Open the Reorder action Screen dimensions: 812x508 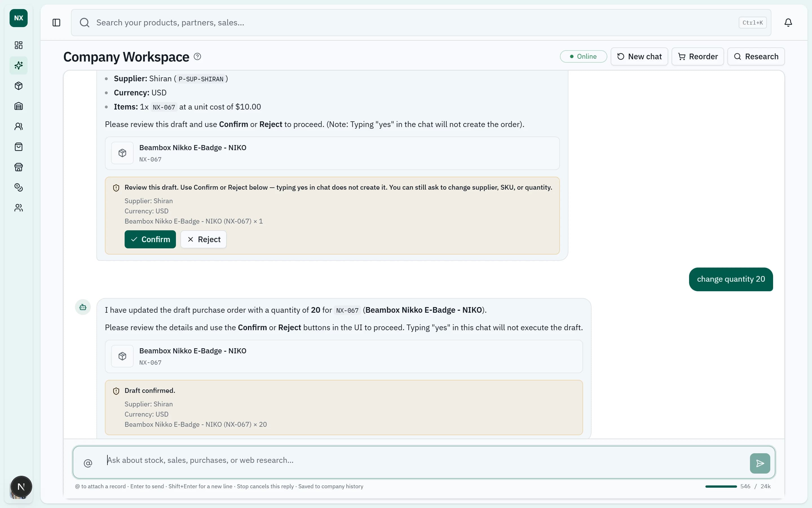tap(698, 56)
